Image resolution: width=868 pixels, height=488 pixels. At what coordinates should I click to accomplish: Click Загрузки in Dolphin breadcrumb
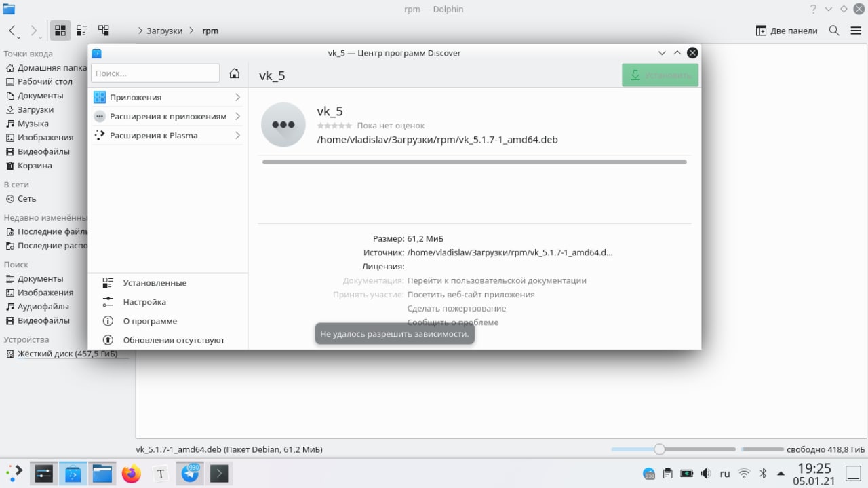pos(165,31)
